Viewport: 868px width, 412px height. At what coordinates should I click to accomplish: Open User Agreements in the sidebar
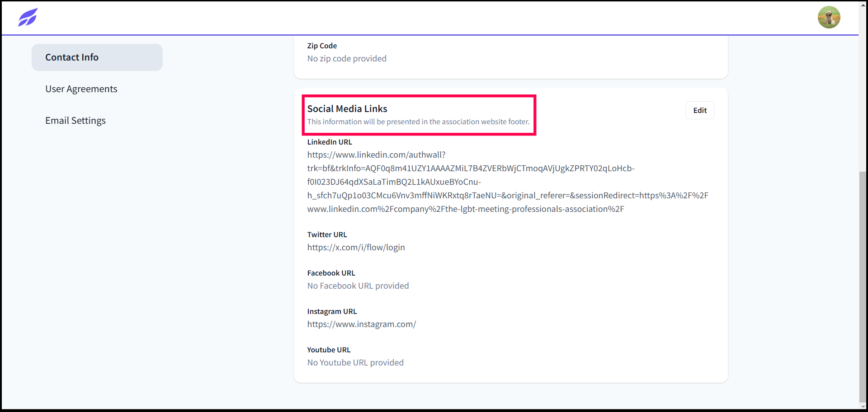click(x=81, y=89)
